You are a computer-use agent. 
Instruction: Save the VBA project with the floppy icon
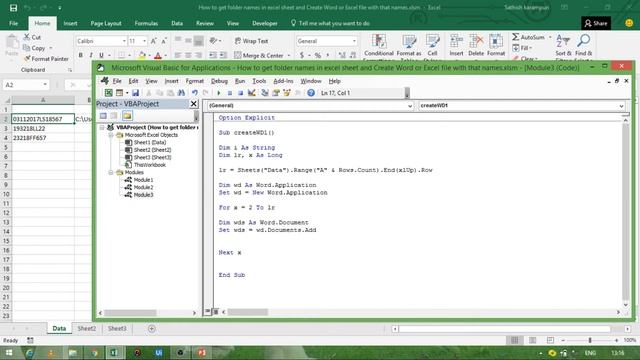(136, 93)
